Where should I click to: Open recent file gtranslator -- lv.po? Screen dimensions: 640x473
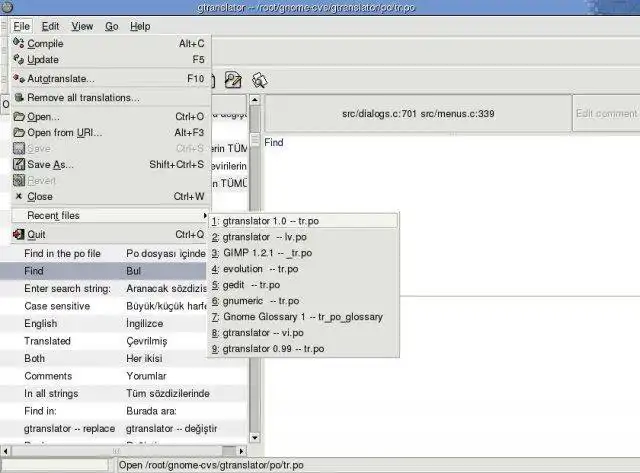click(304, 237)
